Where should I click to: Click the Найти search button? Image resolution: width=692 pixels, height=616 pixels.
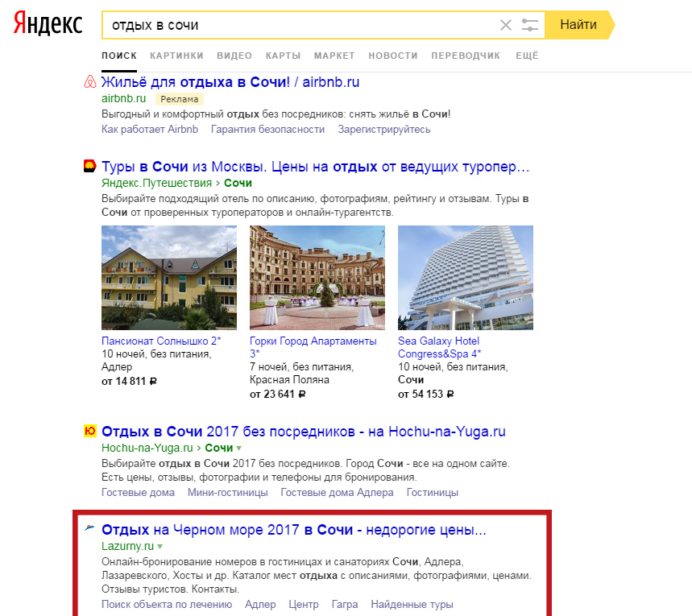pyautogui.click(x=578, y=25)
